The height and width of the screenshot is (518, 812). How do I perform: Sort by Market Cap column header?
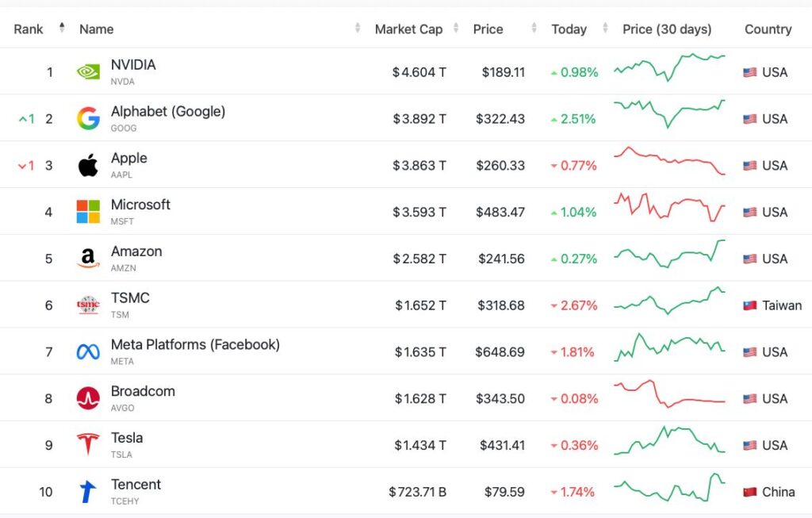click(408, 29)
